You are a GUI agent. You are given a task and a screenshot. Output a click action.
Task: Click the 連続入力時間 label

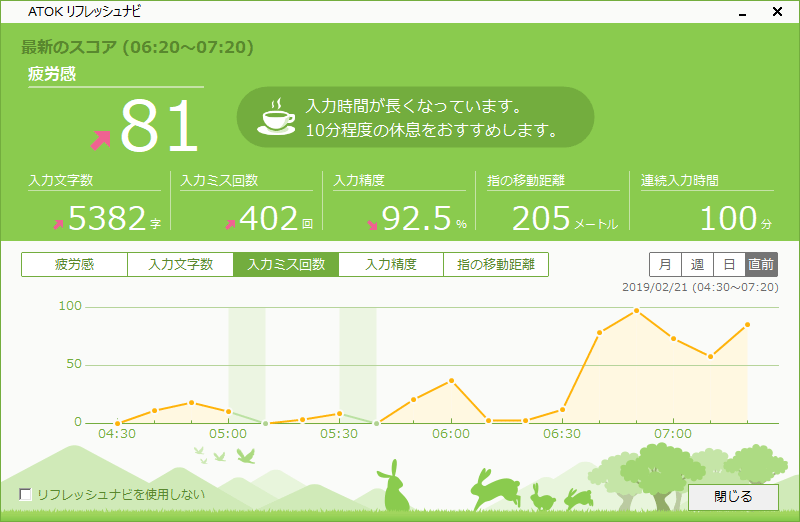click(x=680, y=181)
